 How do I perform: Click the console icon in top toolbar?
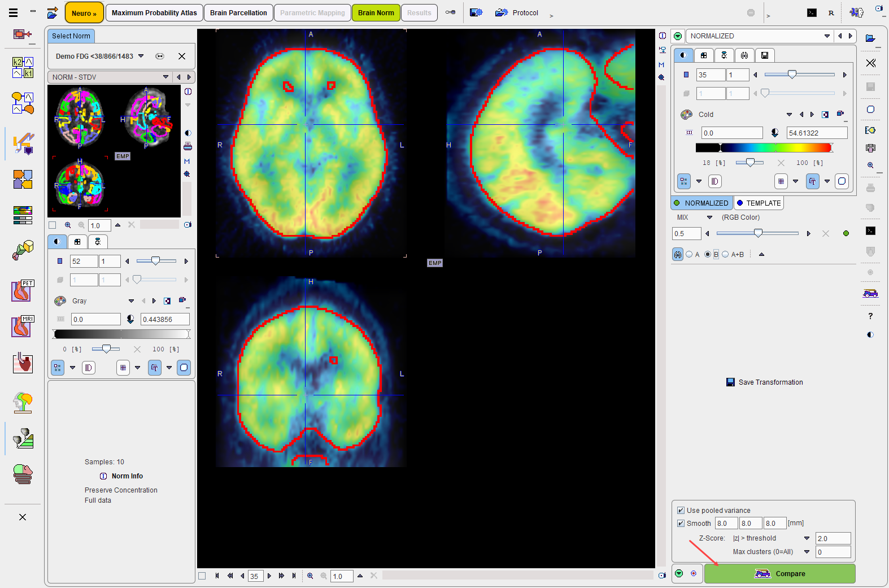coord(812,13)
